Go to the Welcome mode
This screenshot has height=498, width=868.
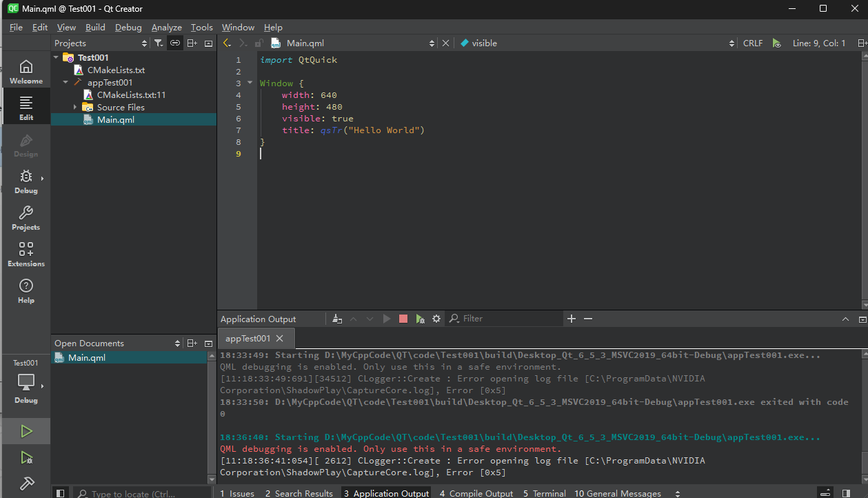click(x=26, y=71)
